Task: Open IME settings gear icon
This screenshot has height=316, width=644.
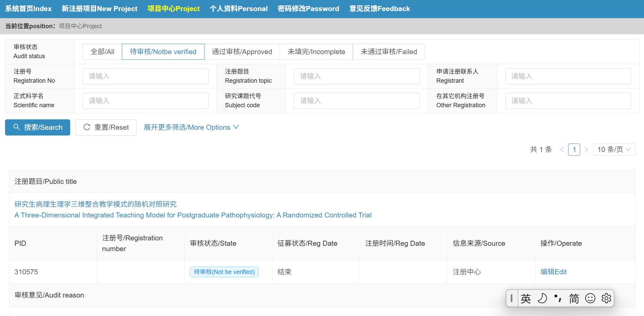Action: (606, 298)
